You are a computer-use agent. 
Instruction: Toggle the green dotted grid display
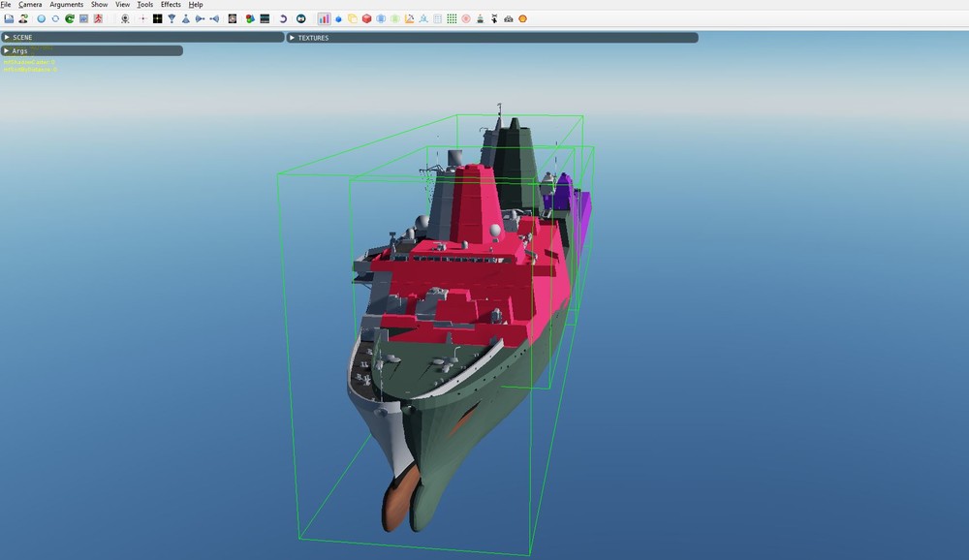(452, 18)
